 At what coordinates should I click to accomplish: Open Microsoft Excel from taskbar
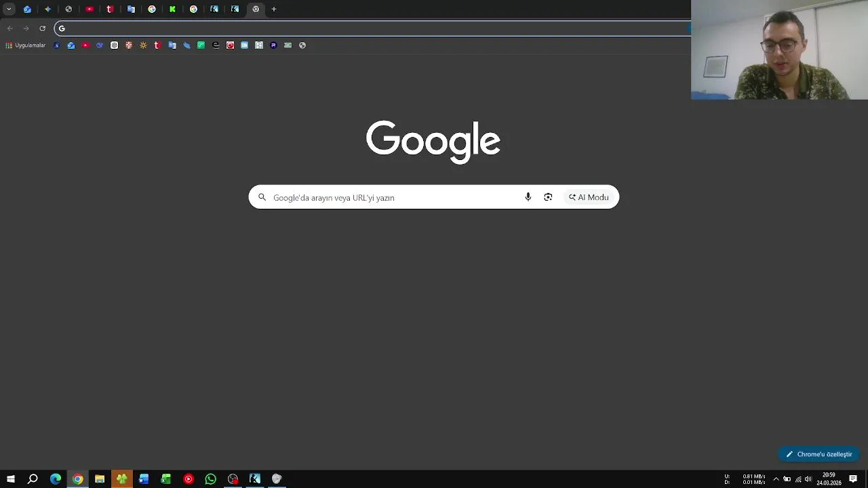[166, 479]
